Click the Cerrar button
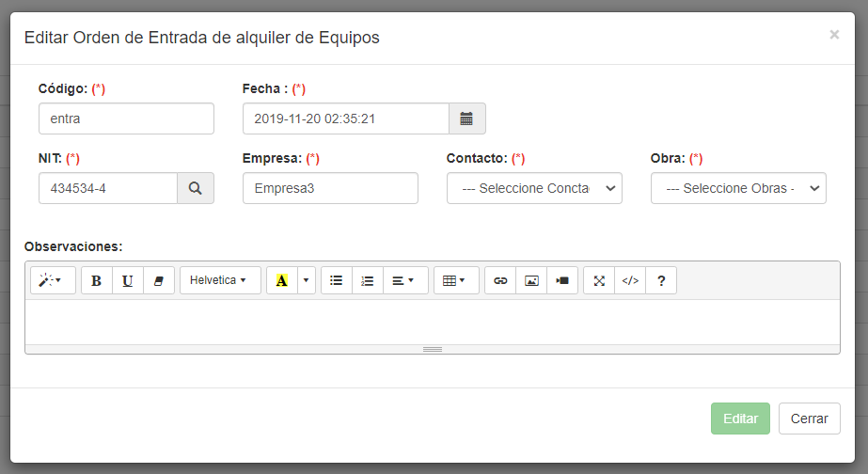This screenshot has width=868, height=474. (809, 419)
